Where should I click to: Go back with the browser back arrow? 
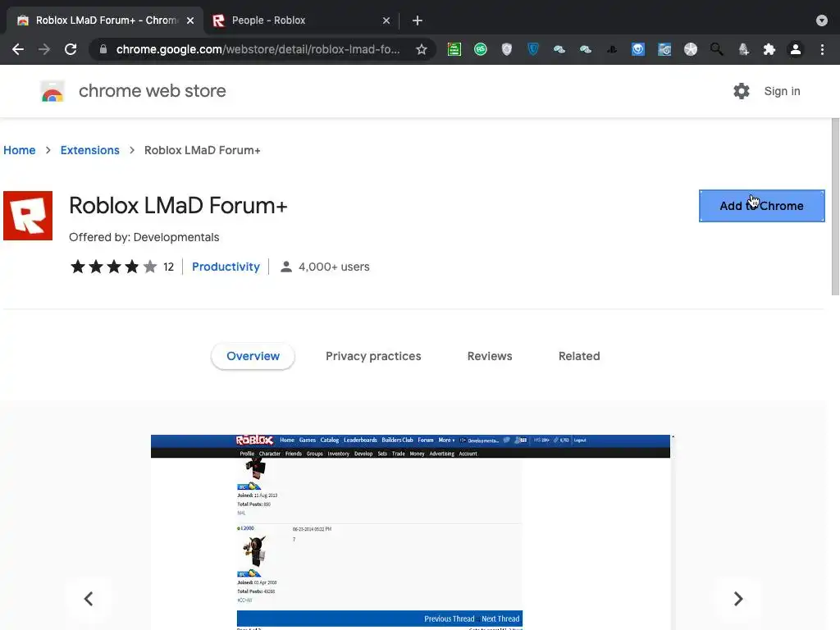18,49
